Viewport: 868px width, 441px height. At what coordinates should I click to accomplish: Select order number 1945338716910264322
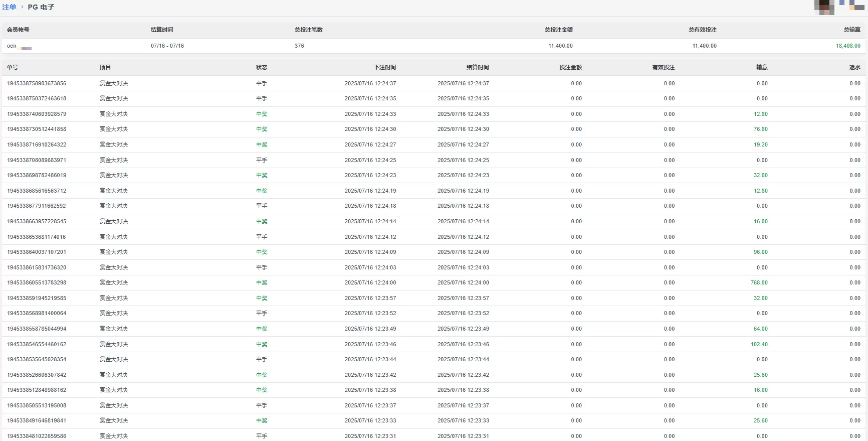[37, 144]
